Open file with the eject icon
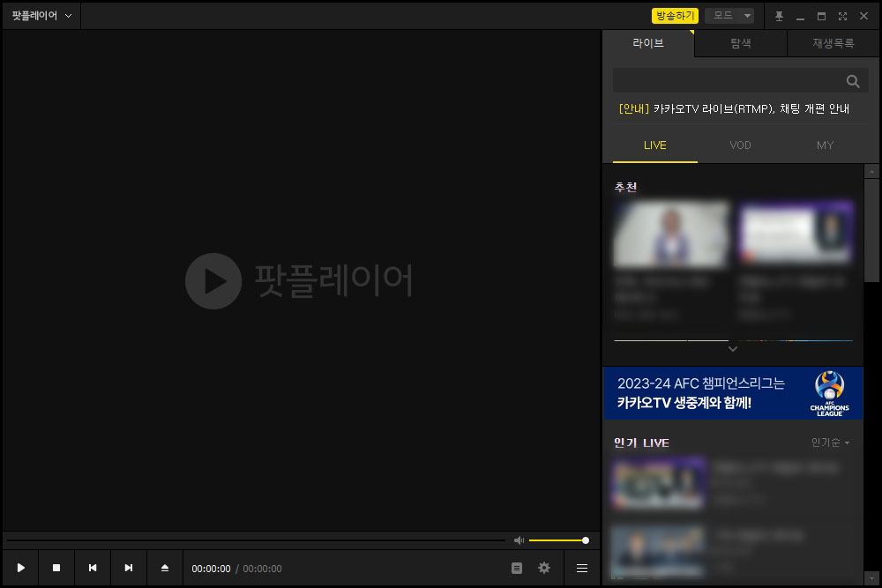The height and width of the screenshot is (588, 882). pyautogui.click(x=165, y=568)
